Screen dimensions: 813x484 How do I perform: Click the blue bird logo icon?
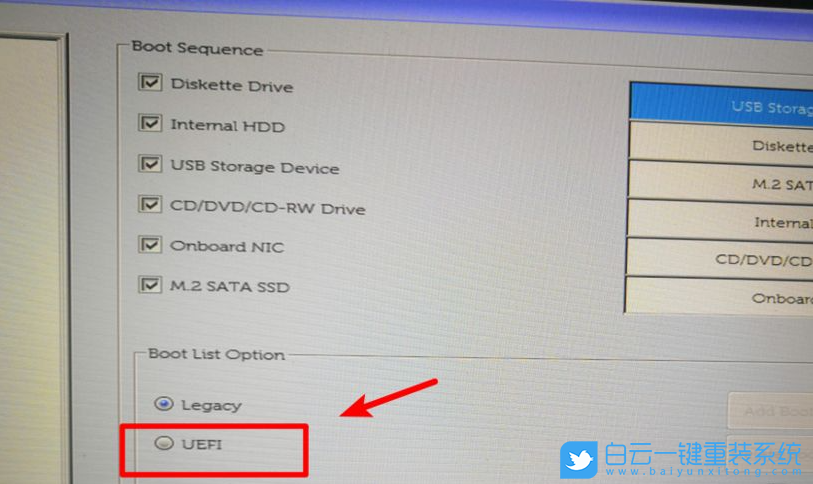click(x=579, y=460)
